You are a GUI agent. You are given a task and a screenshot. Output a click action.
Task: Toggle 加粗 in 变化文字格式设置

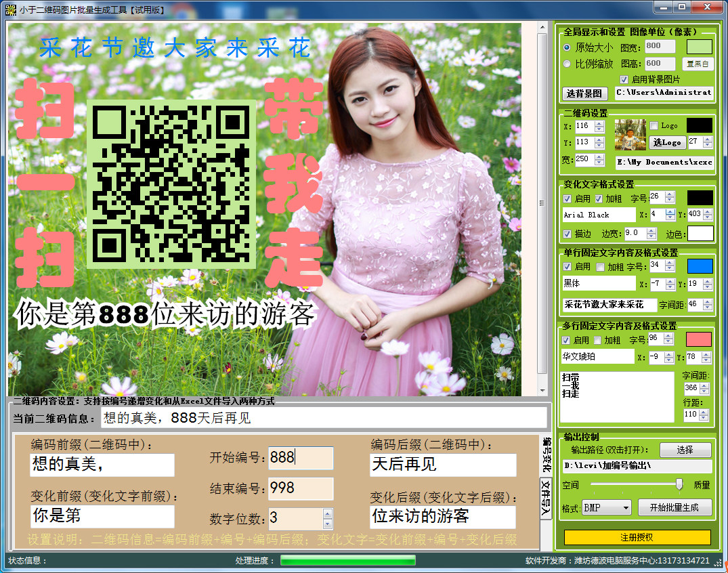pyautogui.click(x=599, y=198)
